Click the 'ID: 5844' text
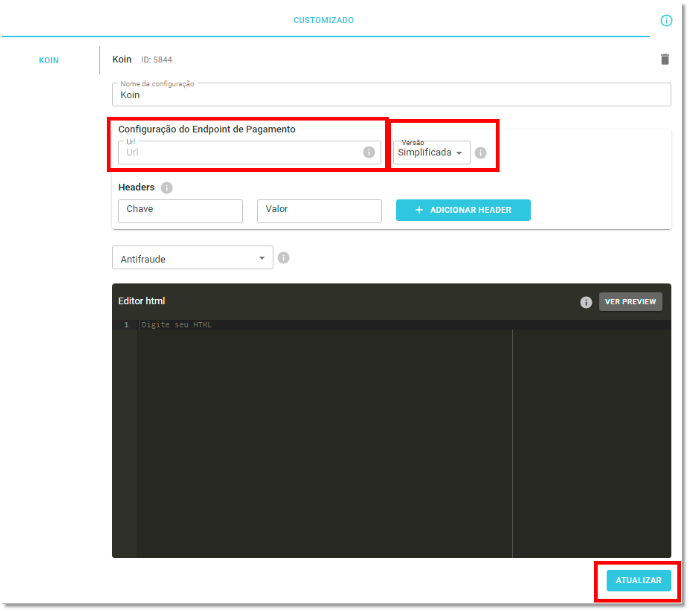 [156, 60]
